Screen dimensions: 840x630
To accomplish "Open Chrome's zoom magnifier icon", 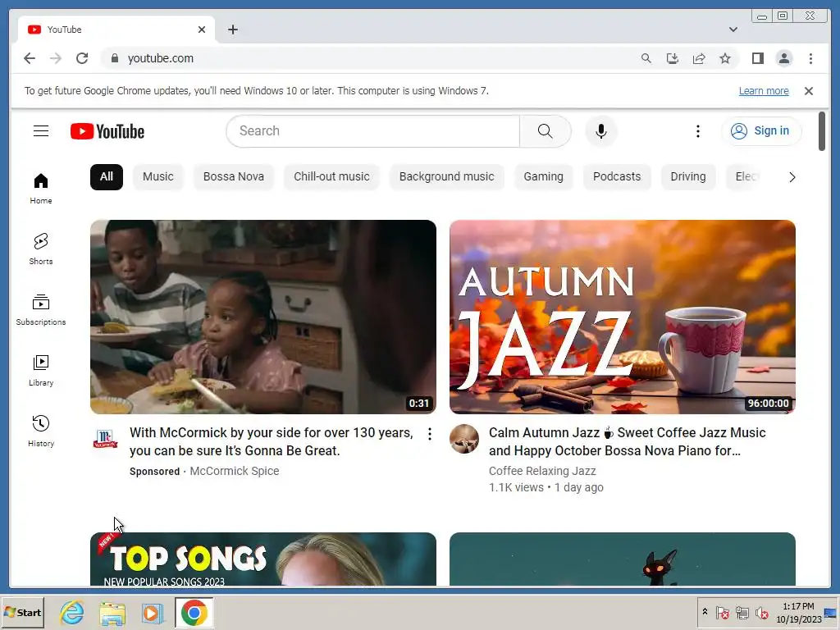I will 646,58.
